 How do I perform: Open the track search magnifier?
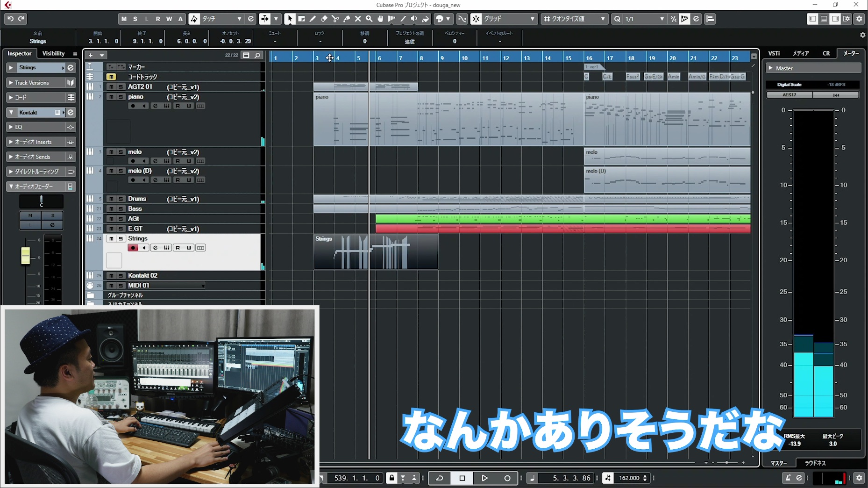[257, 55]
